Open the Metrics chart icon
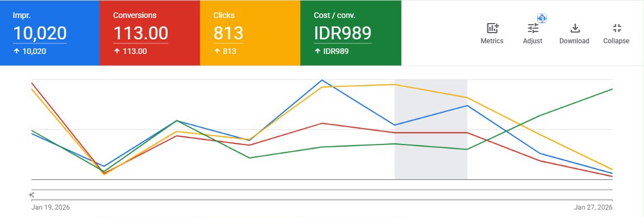 click(492, 29)
